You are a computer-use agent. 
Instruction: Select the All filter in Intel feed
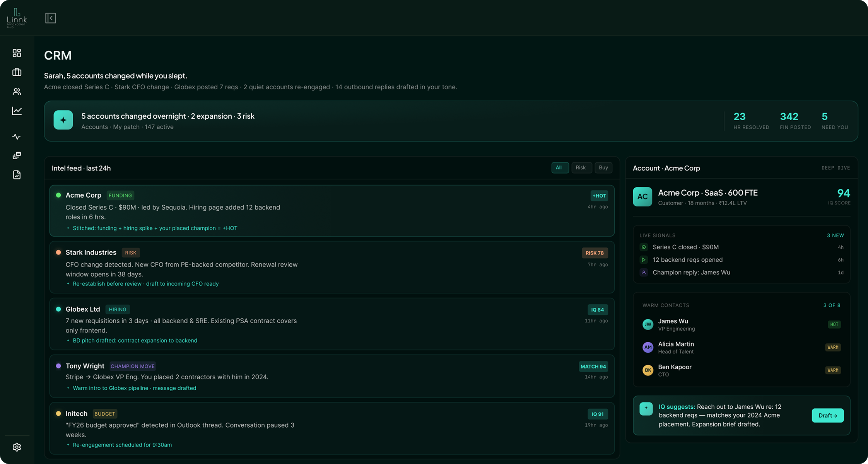pyautogui.click(x=560, y=168)
